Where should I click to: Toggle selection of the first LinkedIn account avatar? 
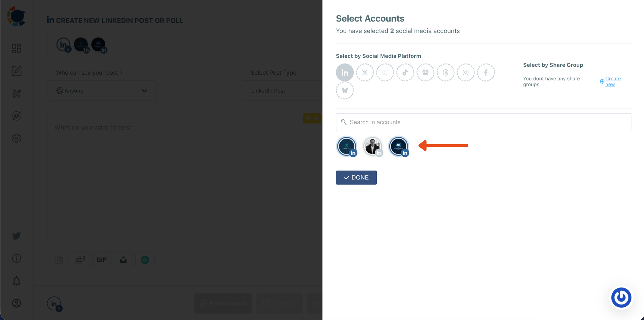coord(347,146)
